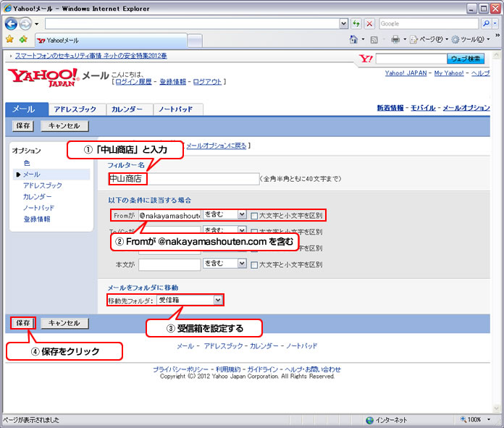Viewport: 504px width, 428px height.
Task: Toggle Fromが case-sensitive checkbox
Action: click(254, 216)
